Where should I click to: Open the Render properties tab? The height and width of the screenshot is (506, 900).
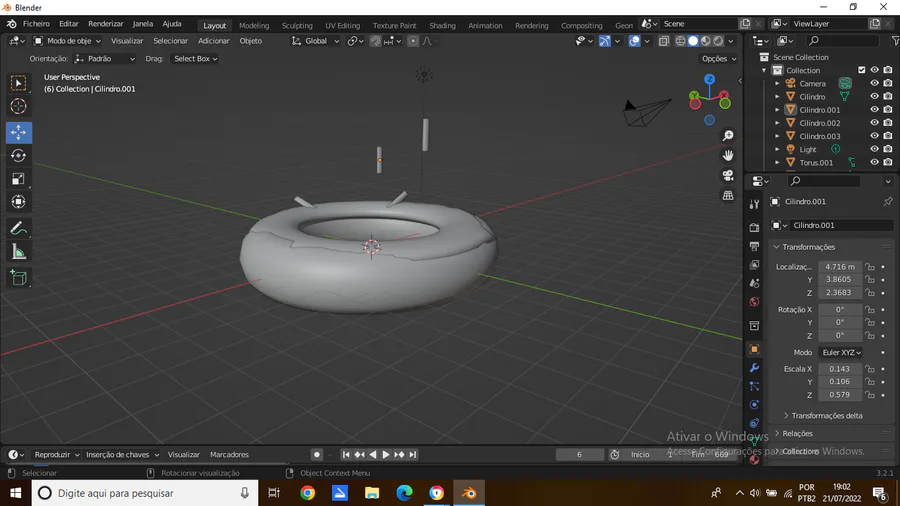tap(754, 227)
